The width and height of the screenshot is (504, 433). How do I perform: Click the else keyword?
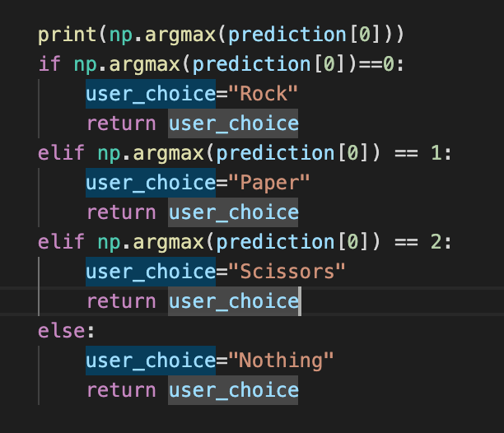[62, 331]
